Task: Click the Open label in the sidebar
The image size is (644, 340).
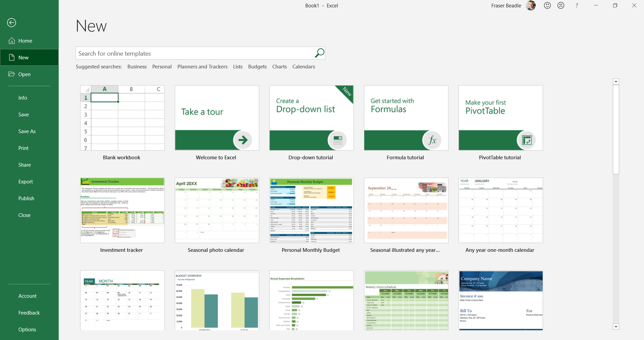Action: (x=24, y=74)
